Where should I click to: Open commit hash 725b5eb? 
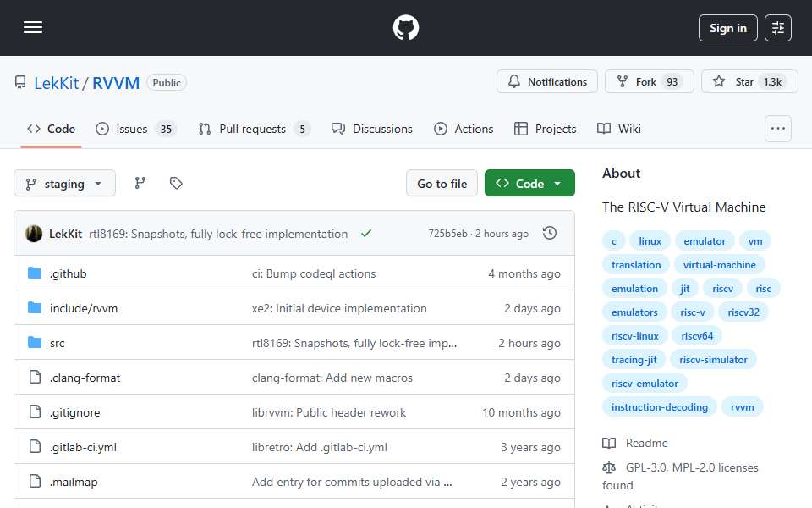click(x=447, y=234)
